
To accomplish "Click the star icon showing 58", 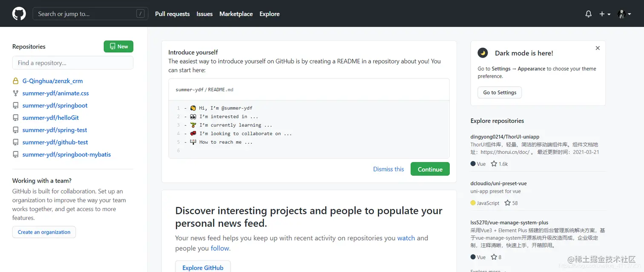I will coord(508,203).
